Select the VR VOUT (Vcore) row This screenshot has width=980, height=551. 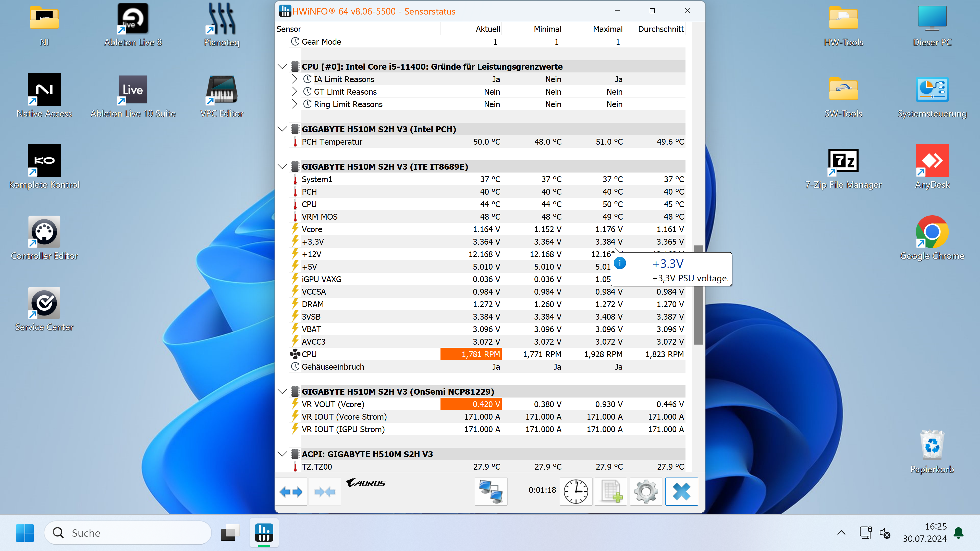487,404
